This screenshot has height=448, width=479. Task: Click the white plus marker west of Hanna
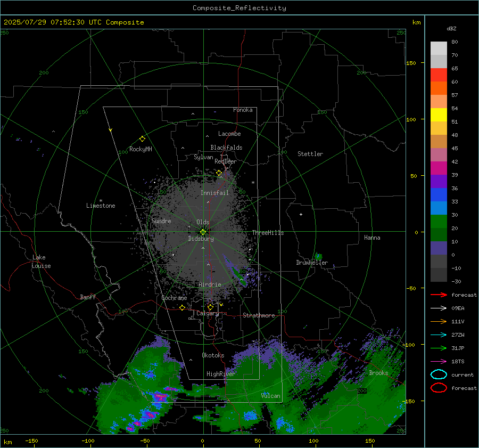pyautogui.click(x=301, y=214)
